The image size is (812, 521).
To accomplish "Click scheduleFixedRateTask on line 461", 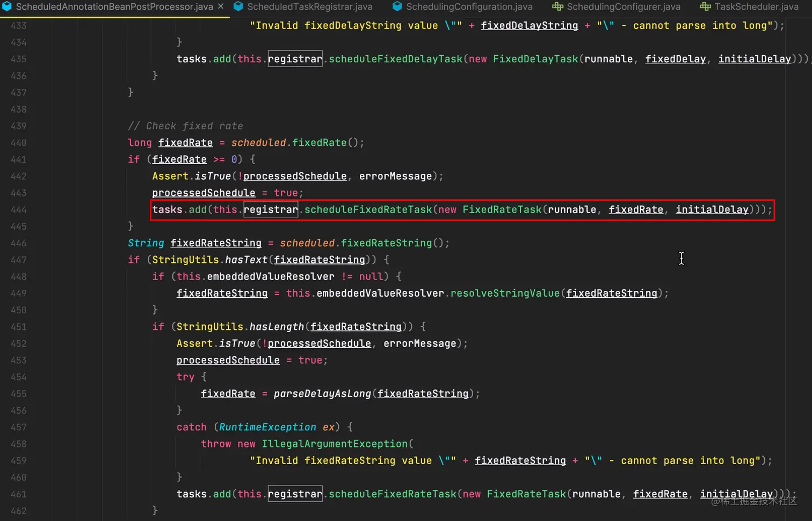I will pos(393,494).
